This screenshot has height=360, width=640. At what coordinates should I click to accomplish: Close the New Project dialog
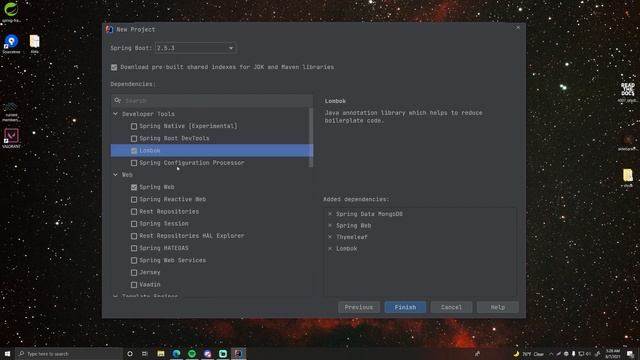tap(518, 28)
